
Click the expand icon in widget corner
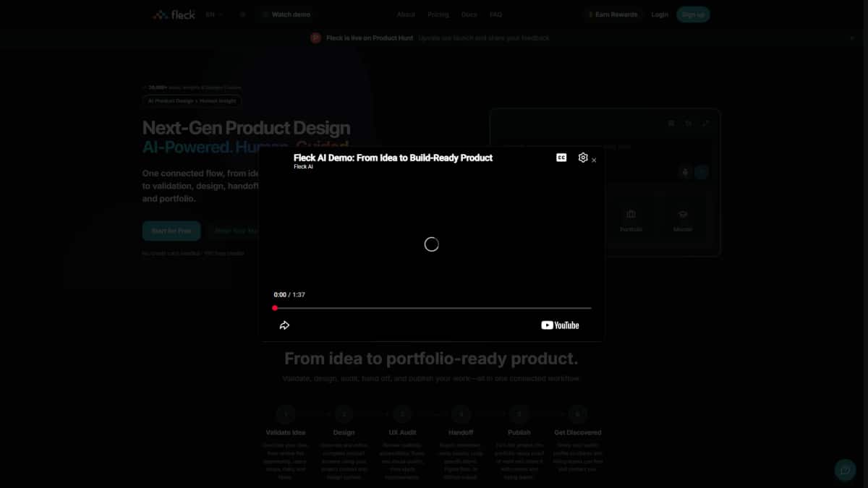tap(706, 124)
